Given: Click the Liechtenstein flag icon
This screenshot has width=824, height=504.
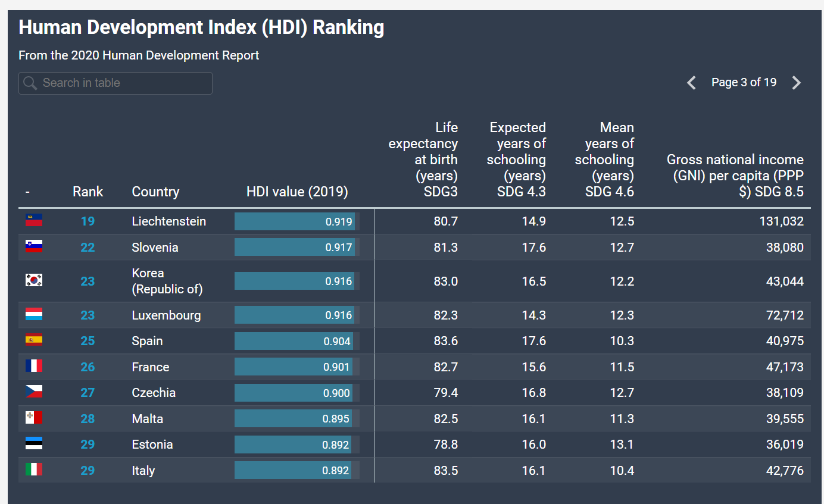Looking at the screenshot, I should click(x=34, y=220).
